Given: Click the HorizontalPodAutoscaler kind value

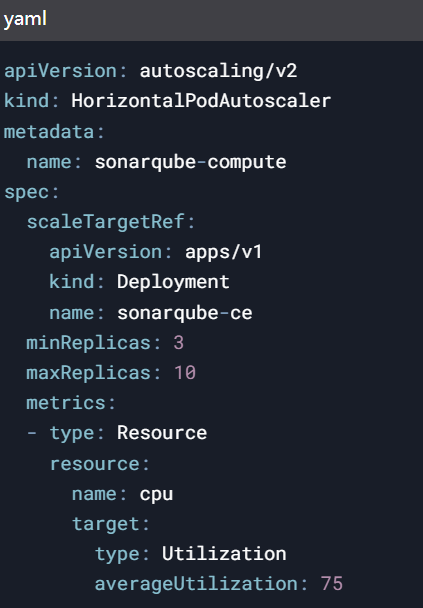Looking at the screenshot, I should point(201,101).
